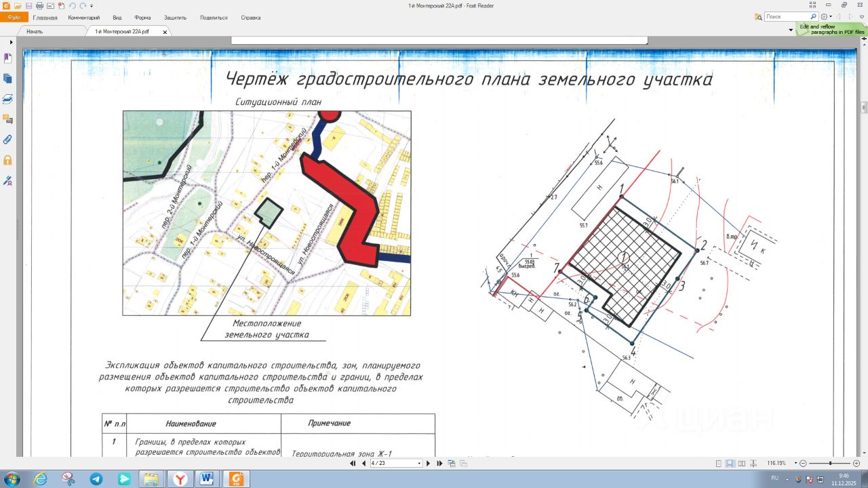Close the 1-й Монтерский 22A.pdf tab
868x488 pixels.
tap(165, 32)
